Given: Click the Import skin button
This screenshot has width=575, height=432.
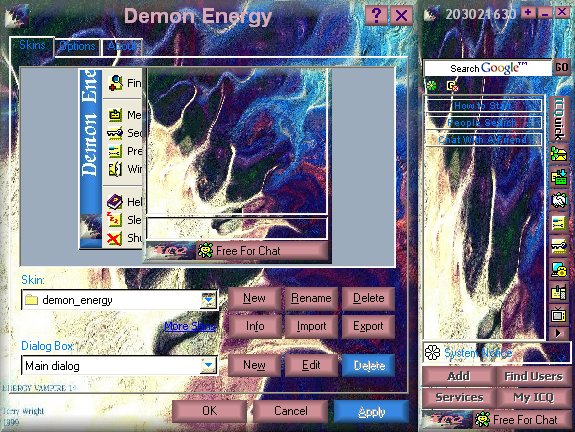Looking at the screenshot, I should click(x=311, y=326).
